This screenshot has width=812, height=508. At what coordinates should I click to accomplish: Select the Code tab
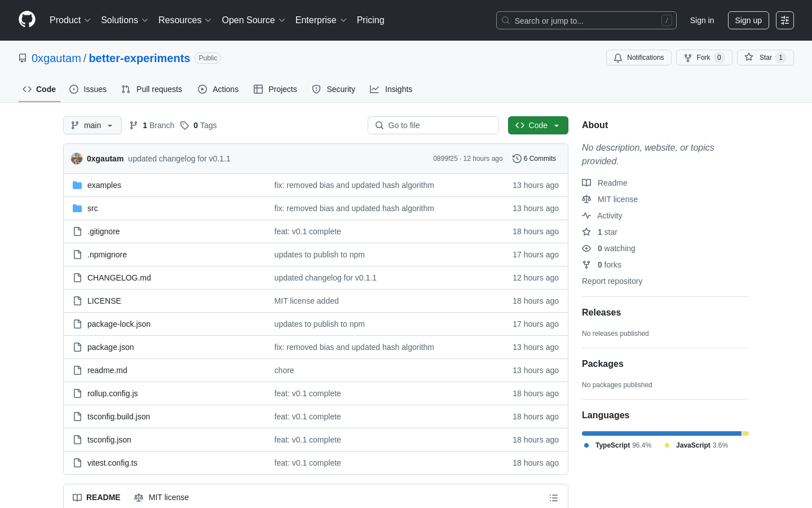point(39,89)
